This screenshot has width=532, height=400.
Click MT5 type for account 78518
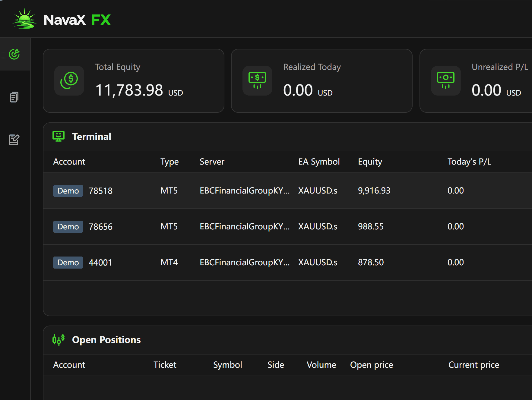[169, 191]
